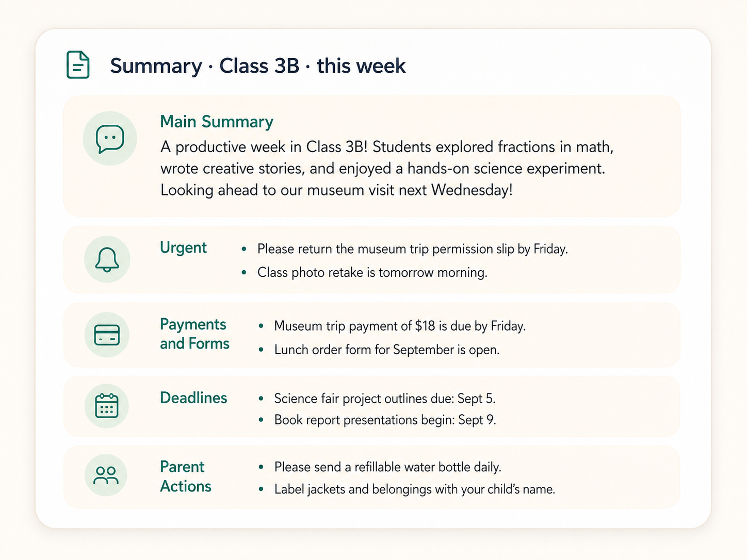Open the lunch order form for September item

click(x=387, y=350)
